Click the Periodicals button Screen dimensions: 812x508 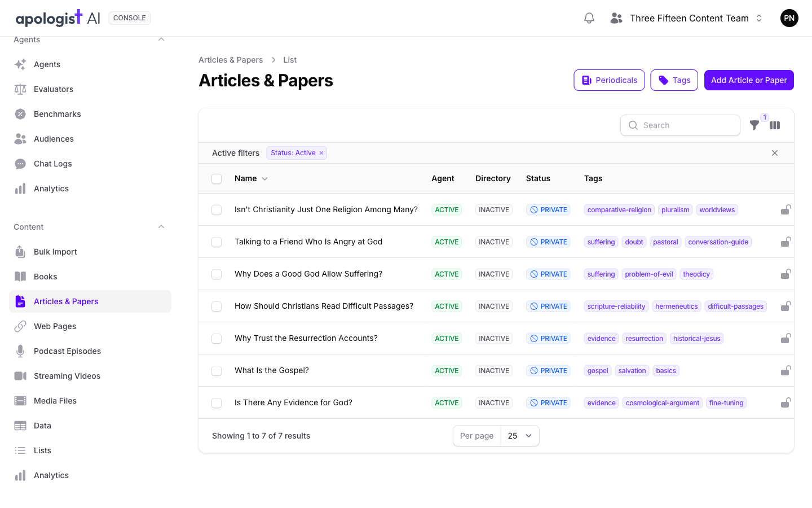pyautogui.click(x=609, y=80)
